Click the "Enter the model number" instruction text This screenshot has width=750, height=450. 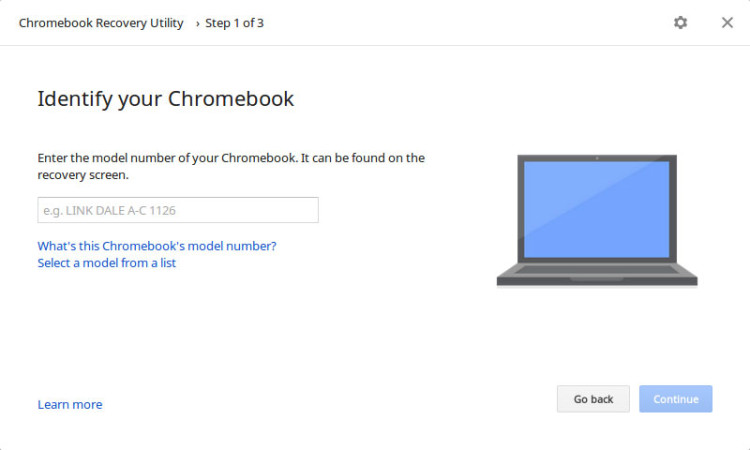tap(231, 158)
